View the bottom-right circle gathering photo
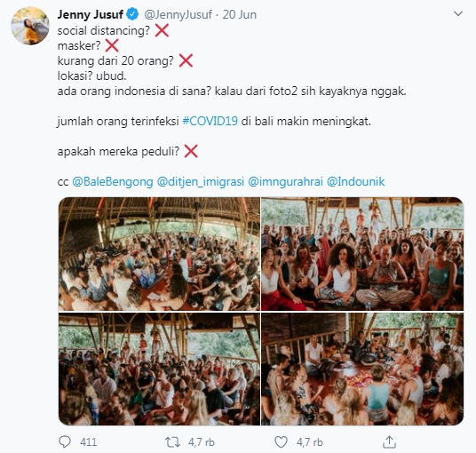Screen dimensions: 476x453 click(362, 369)
